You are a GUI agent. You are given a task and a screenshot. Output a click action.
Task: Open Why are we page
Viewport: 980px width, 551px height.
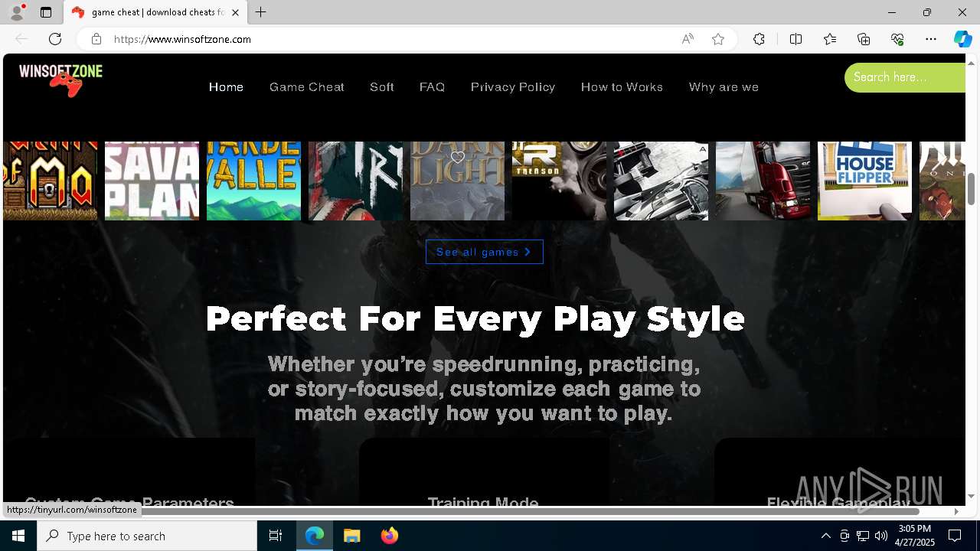(x=724, y=87)
